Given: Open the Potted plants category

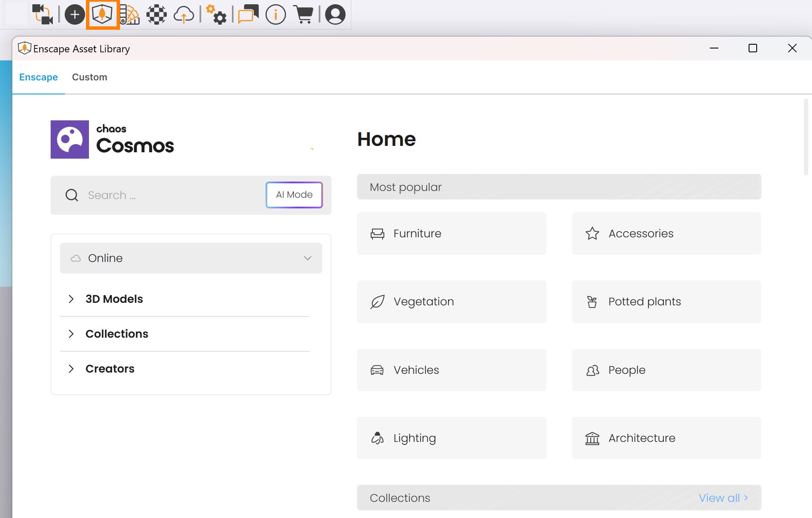Looking at the screenshot, I should (x=666, y=302).
